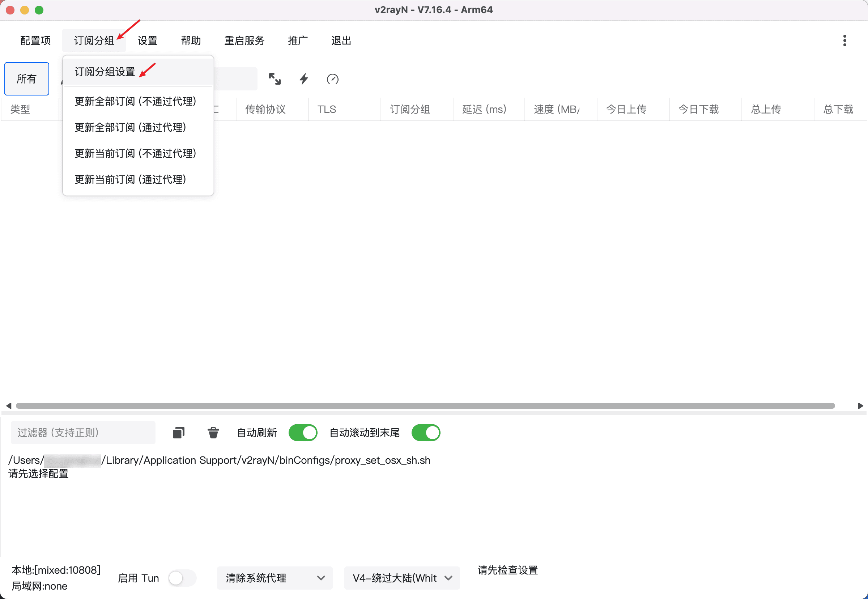Screen dimensions: 868x599
Task: Click the right scroll arrow of horizontal scrollbar
Action: pos(860,406)
